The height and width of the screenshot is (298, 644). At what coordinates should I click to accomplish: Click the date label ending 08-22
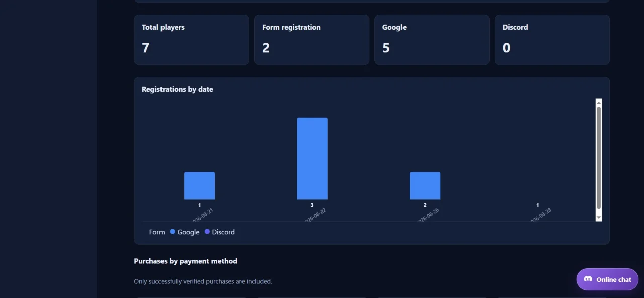tap(315, 215)
